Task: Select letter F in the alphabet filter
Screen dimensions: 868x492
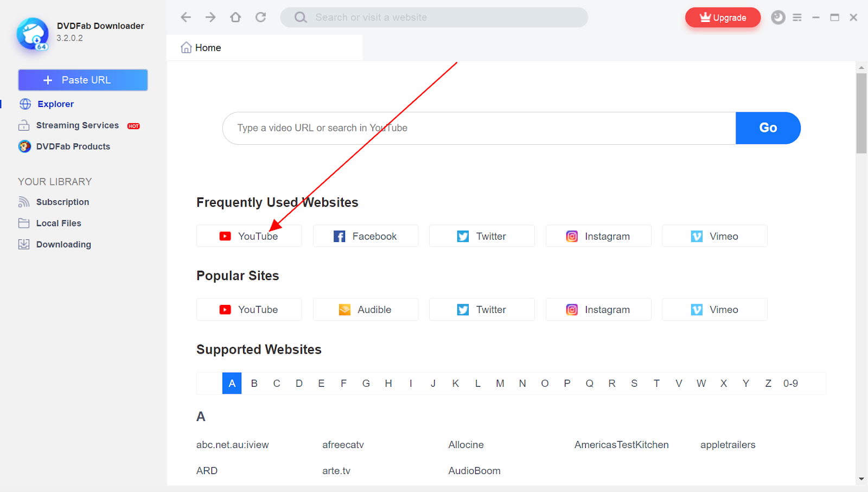Action: [x=343, y=384]
